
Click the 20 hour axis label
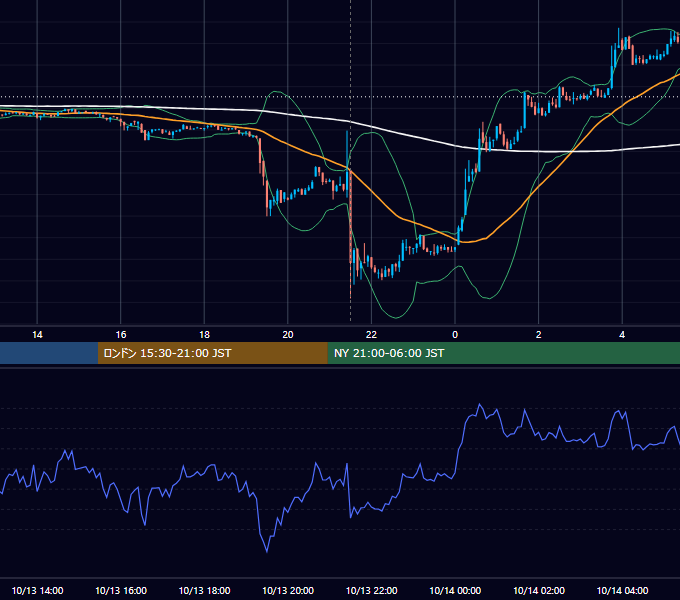[x=288, y=335]
